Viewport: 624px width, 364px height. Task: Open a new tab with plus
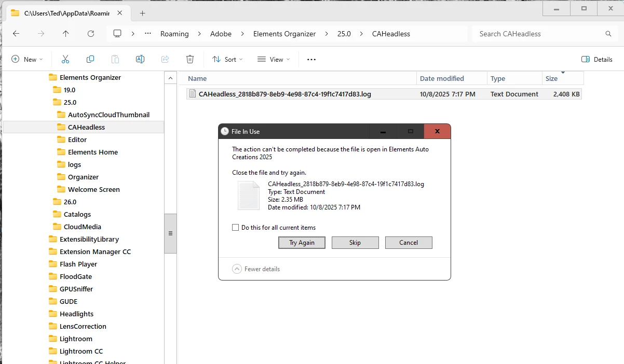click(x=143, y=13)
